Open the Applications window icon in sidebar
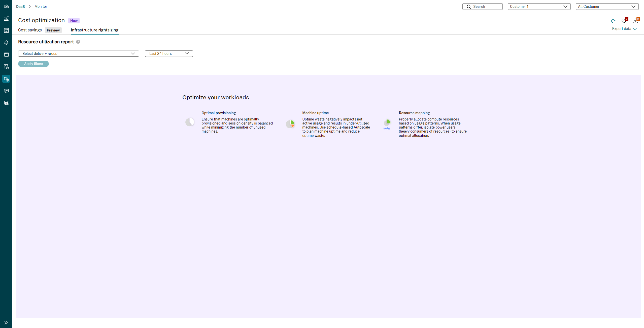The height and width of the screenshot is (328, 644). pos(6,55)
